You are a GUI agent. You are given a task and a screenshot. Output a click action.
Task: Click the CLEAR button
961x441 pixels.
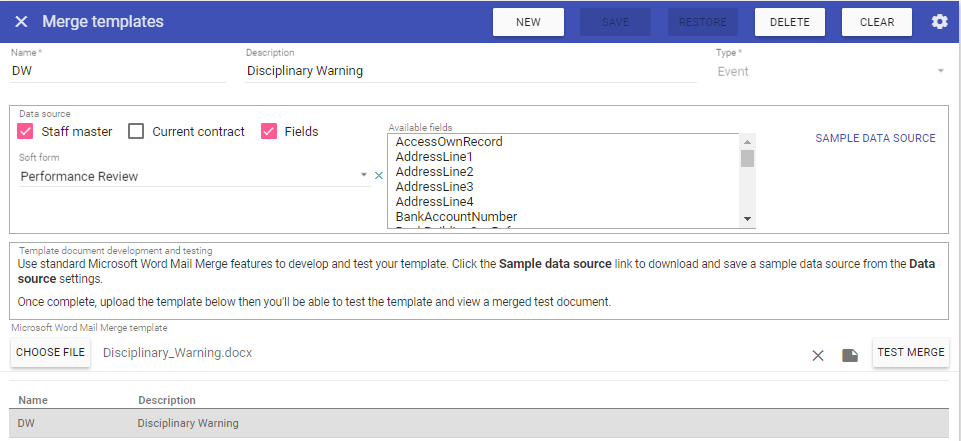point(876,22)
